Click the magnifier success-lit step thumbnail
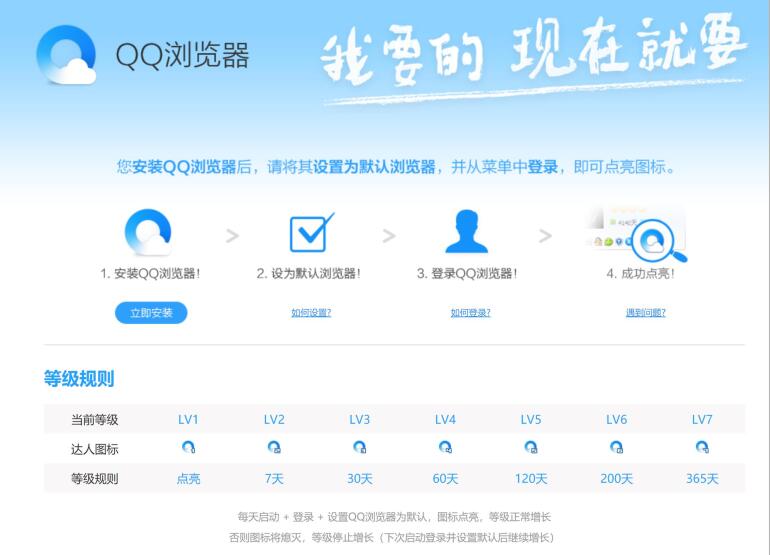Viewport: 770px width, 555px height. (637, 234)
